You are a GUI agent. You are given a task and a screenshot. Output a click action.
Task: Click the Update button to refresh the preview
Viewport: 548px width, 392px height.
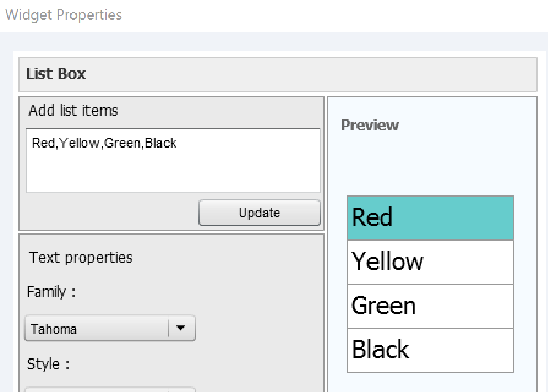point(259,213)
